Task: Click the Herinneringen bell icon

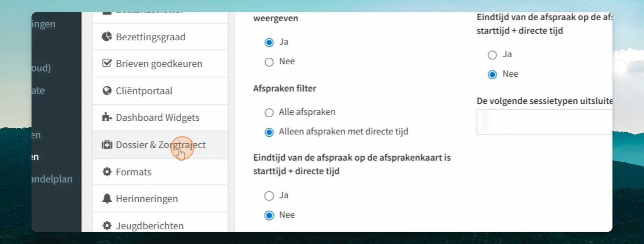Action: 107,199
